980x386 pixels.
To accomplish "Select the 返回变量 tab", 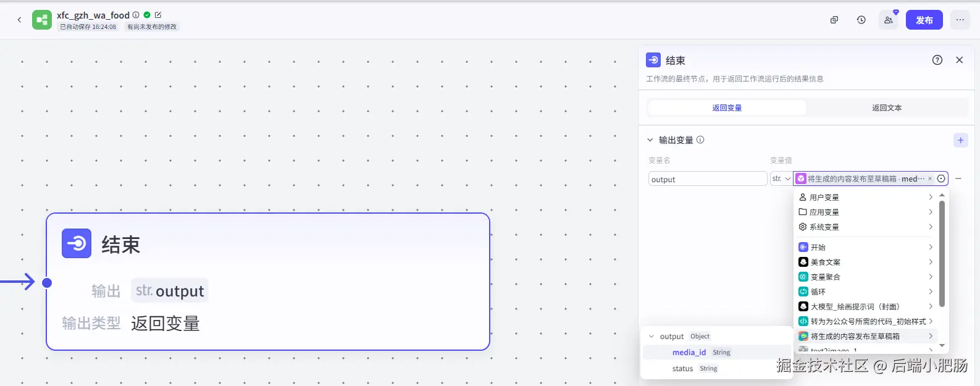I will (x=727, y=107).
